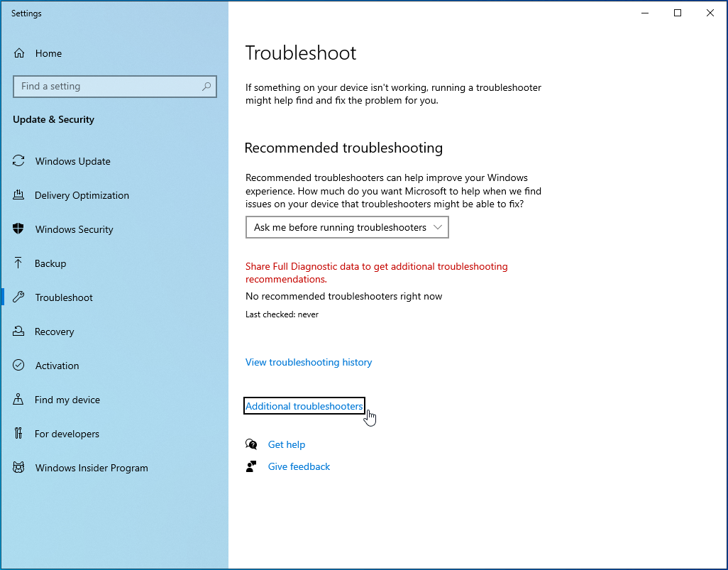
Task: Select the For developers sidebar icon
Action: click(x=18, y=434)
